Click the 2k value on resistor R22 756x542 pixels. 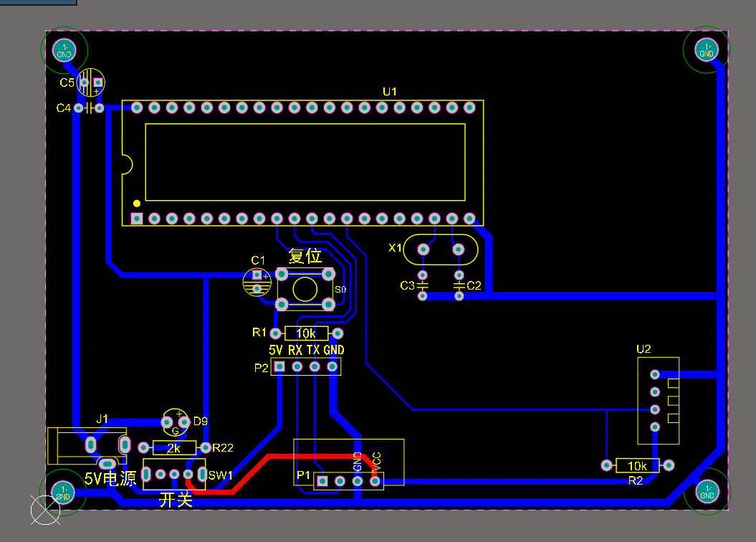(173, 448)
